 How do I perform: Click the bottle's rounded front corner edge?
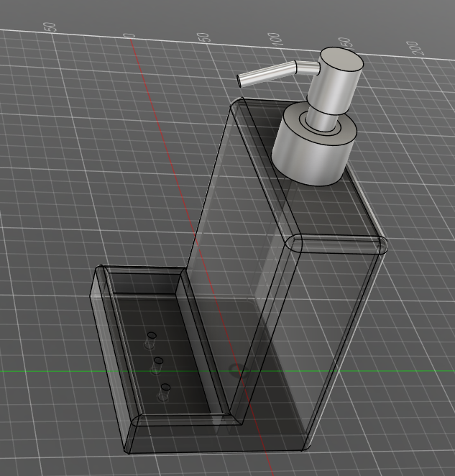click(x=294, y=243)
